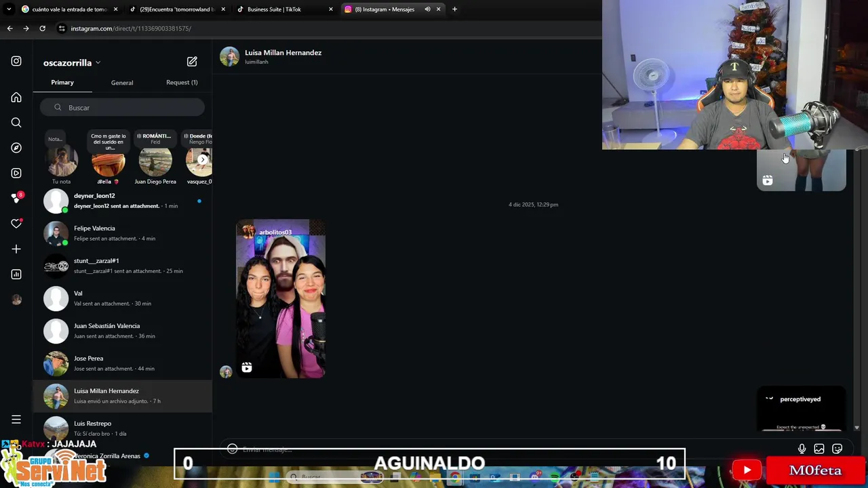Select the Primary tab

[62, 83]
